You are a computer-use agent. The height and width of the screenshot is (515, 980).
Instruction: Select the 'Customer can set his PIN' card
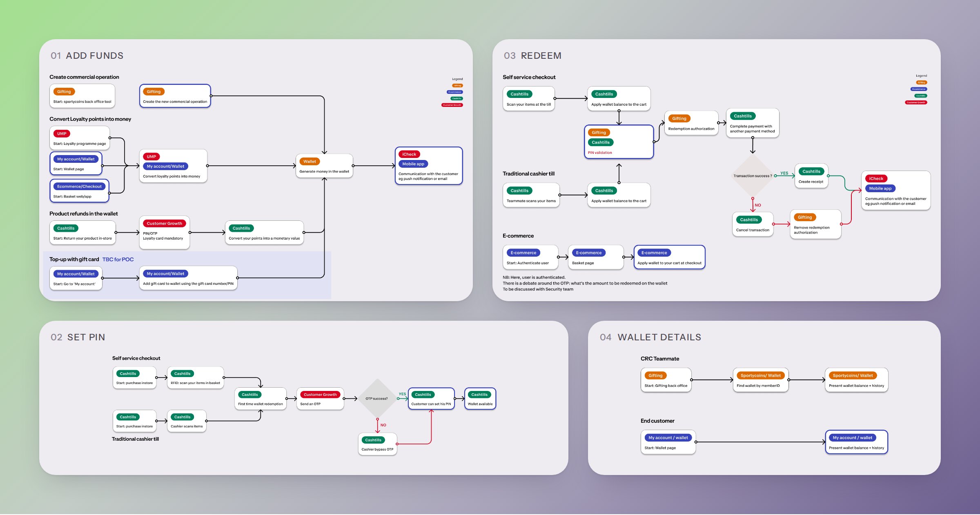coord(431,399)
